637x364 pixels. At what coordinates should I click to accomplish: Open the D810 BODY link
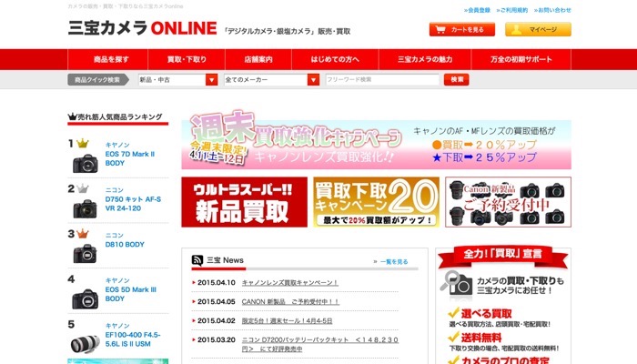(x=125, y=245)
